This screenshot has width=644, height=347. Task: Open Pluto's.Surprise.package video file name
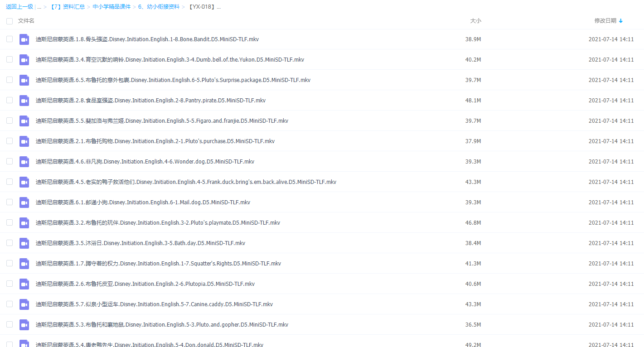(x=173, y=80)
